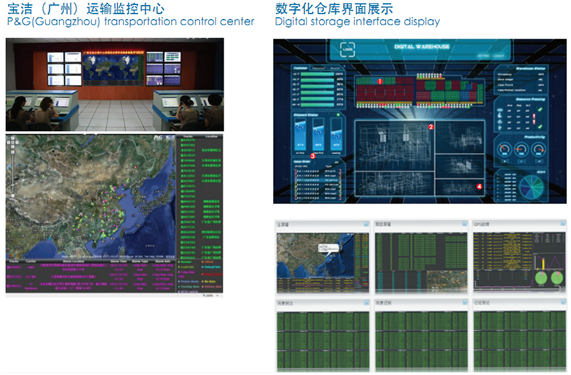Select the tab right of Customer
The width and height of the screenshot is (571, 375).
pyautogui.click(x=319, y=68)
